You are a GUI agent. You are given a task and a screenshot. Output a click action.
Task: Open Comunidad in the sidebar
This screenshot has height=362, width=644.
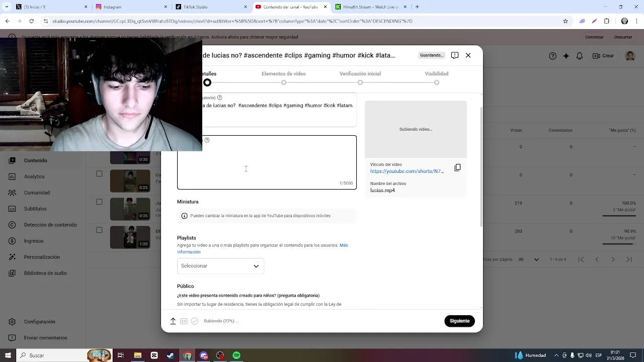pos(37,193)
